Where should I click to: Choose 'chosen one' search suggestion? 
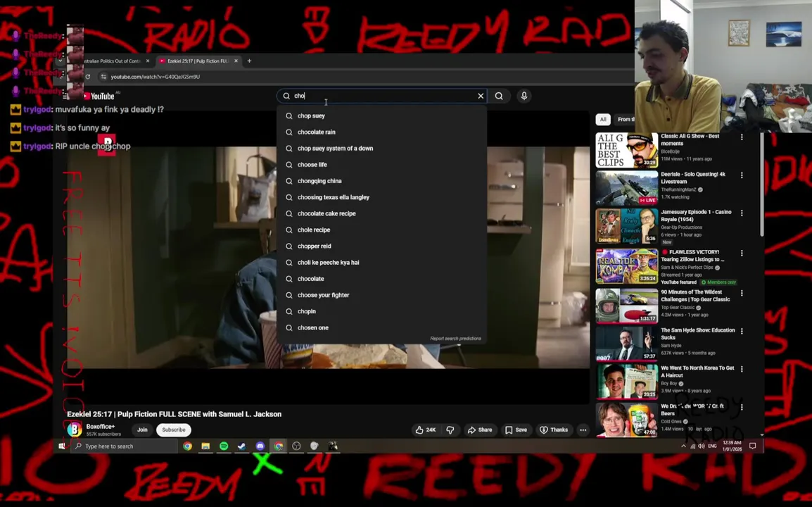point(382,327)
